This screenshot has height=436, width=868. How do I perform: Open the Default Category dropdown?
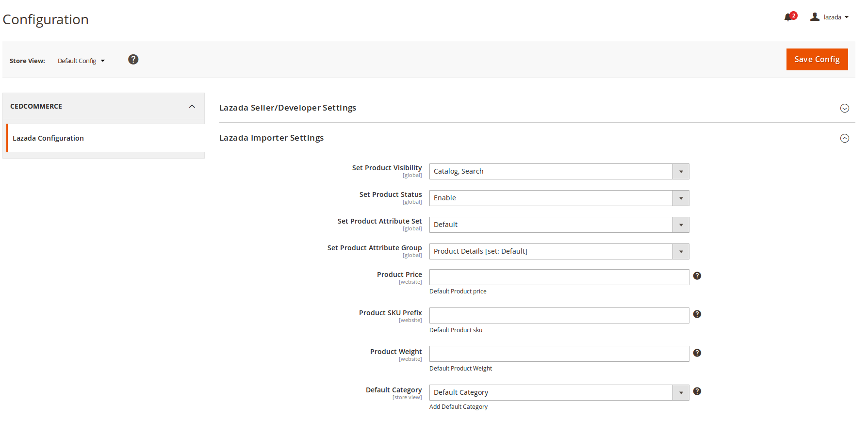(x=559, y=392)
